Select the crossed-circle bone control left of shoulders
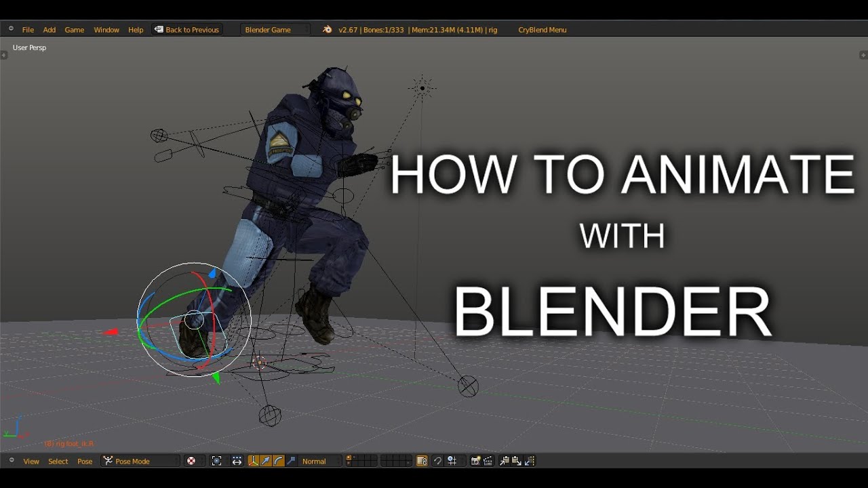The width and height of the screenshot is (868, 488). pyautogui.click(x=159, y=136)
